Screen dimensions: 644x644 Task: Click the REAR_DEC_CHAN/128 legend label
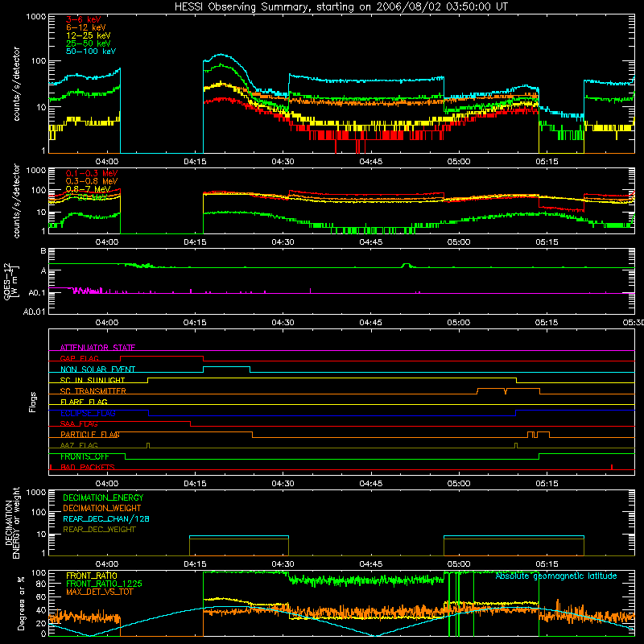pyautogui.click(x=106, y=518)
